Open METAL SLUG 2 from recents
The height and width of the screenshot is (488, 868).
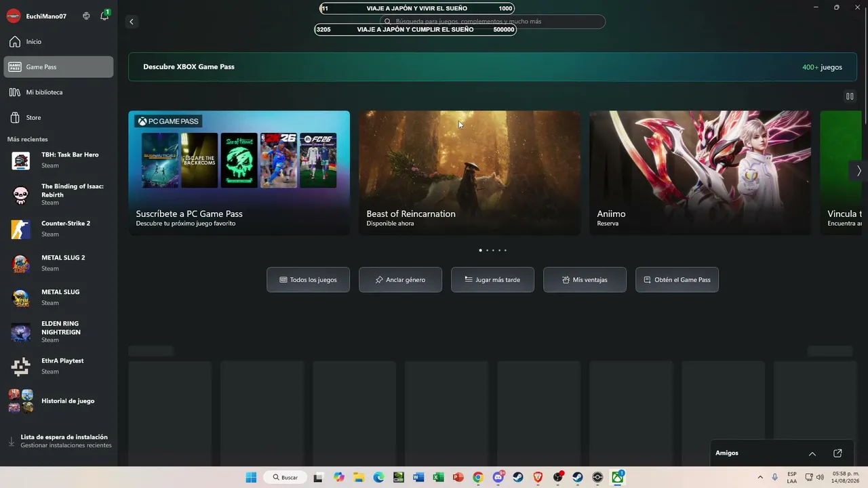58,264
